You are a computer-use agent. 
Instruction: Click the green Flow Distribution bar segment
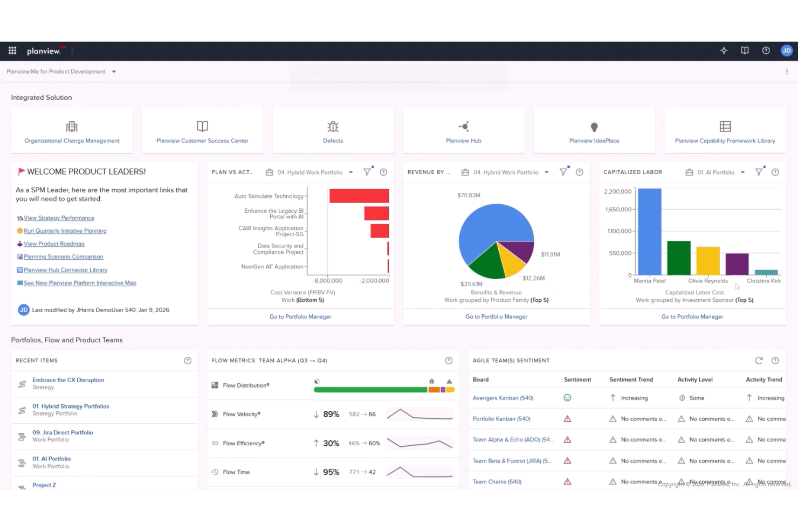point(371,390)
